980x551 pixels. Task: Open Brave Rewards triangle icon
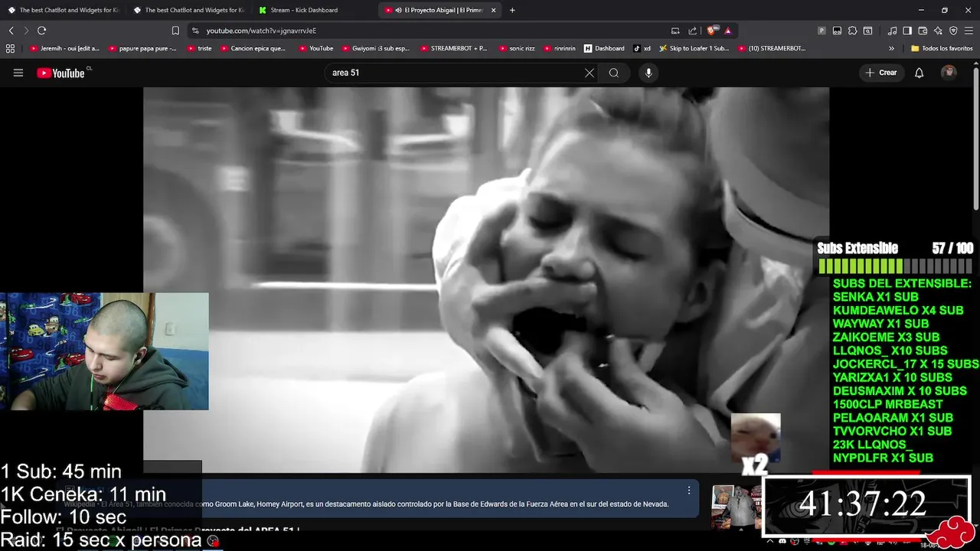click(x=727, y=31)
